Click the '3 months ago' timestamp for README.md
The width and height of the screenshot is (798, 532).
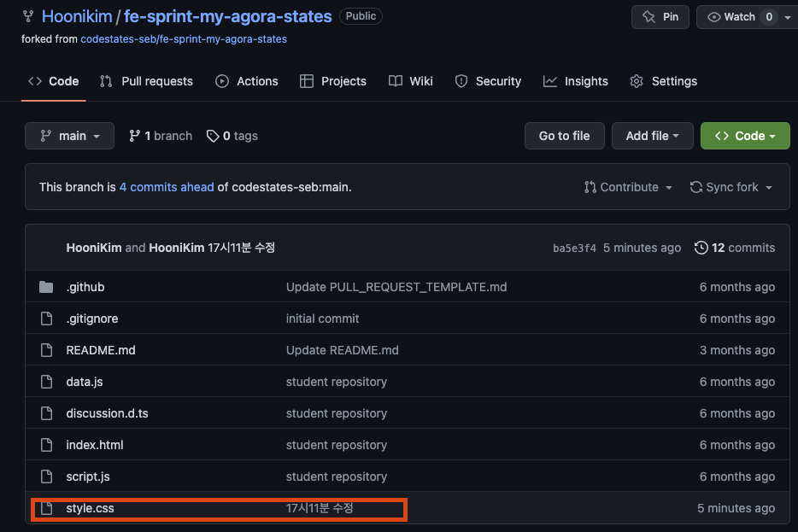pos(737,350)
